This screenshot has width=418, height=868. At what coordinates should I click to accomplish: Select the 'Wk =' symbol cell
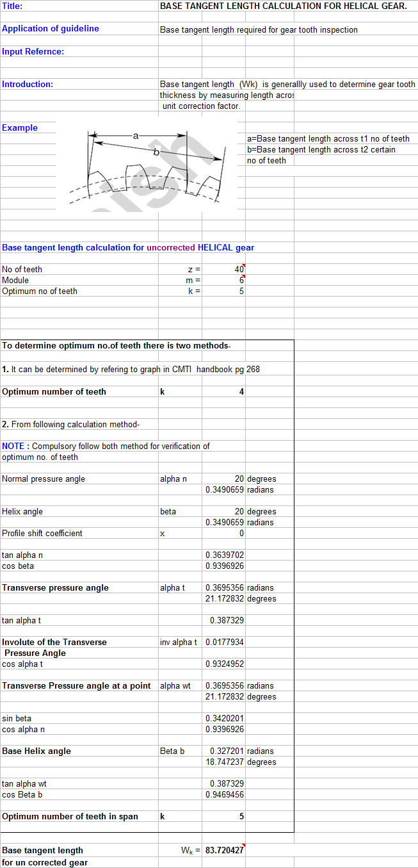(x=191, y=851)
